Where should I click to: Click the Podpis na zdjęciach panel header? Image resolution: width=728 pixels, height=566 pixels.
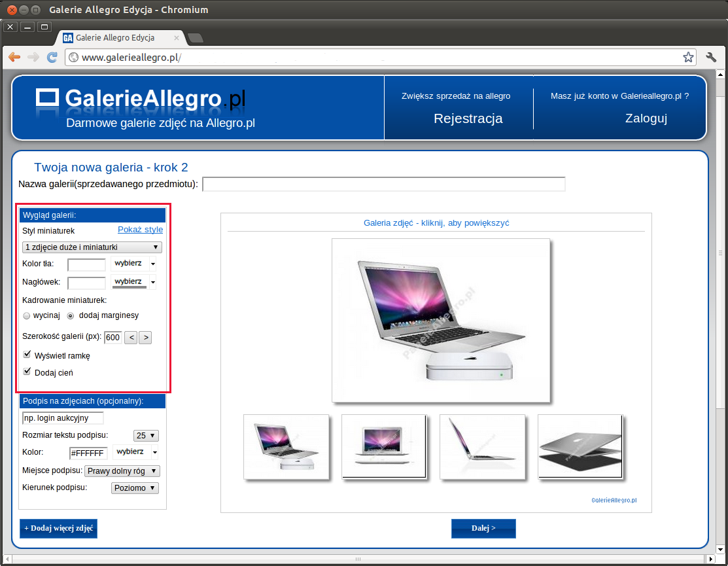92,401
